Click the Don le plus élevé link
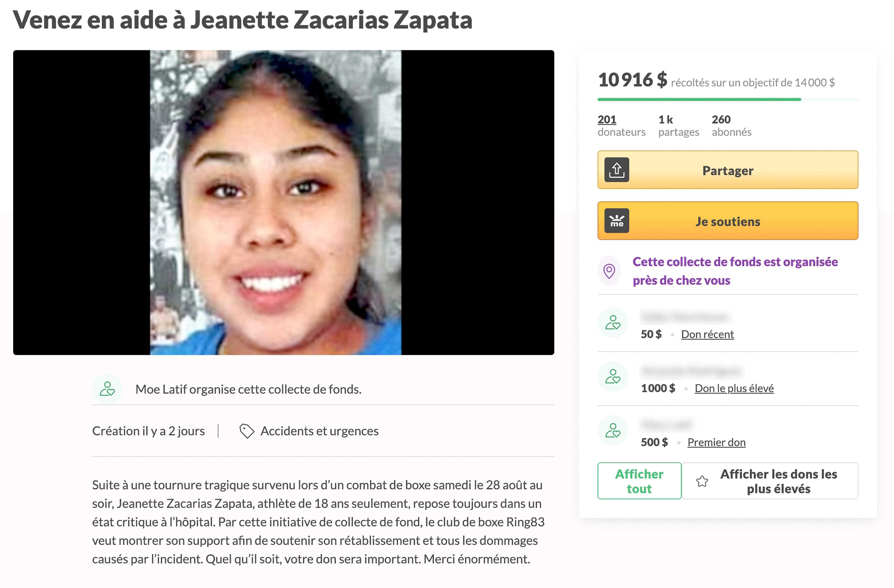894x588 pixels. (734, 388)
